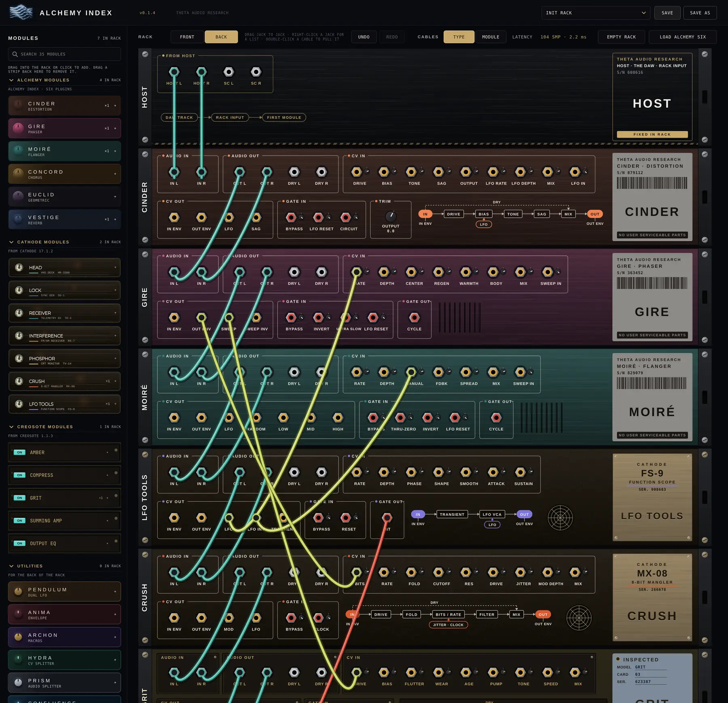Click Cinder IN ENV CV out jack

[x=174, y=218]
